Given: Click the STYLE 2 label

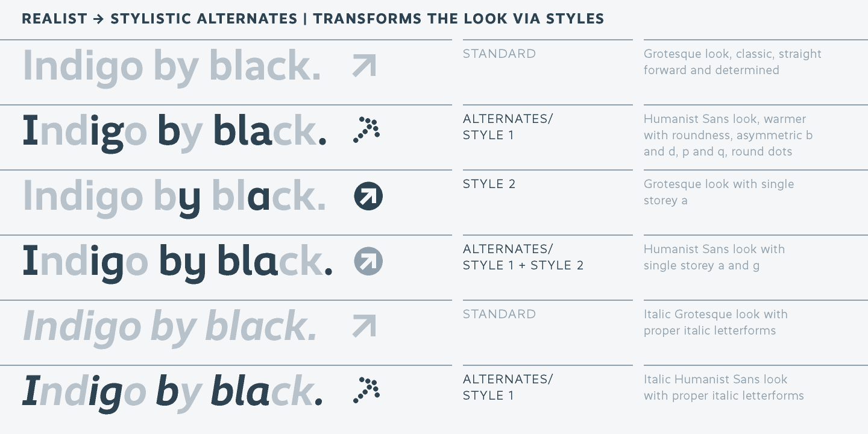Looking at the screenshot, I should [489, 184].
